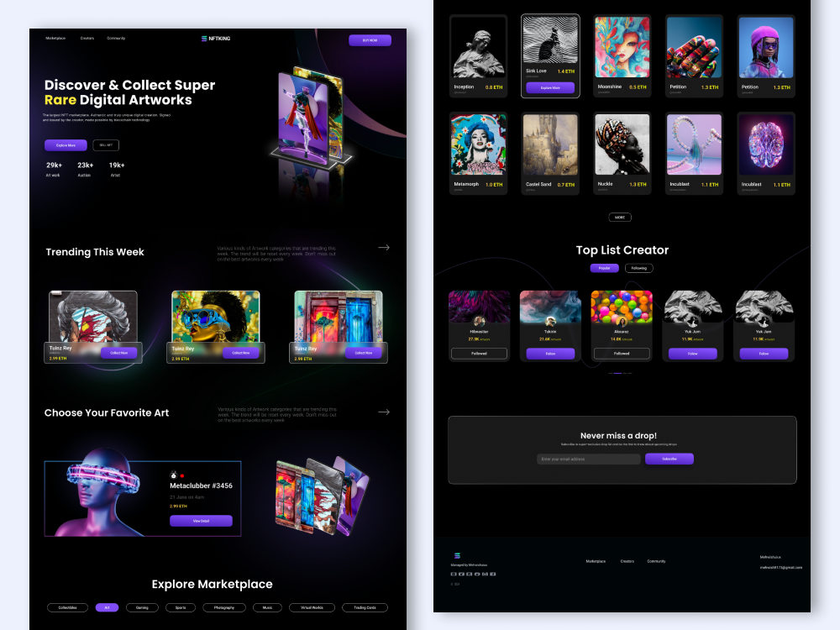
Task: Open the Moonshine NFT card
Action: [x=622, y=55]
